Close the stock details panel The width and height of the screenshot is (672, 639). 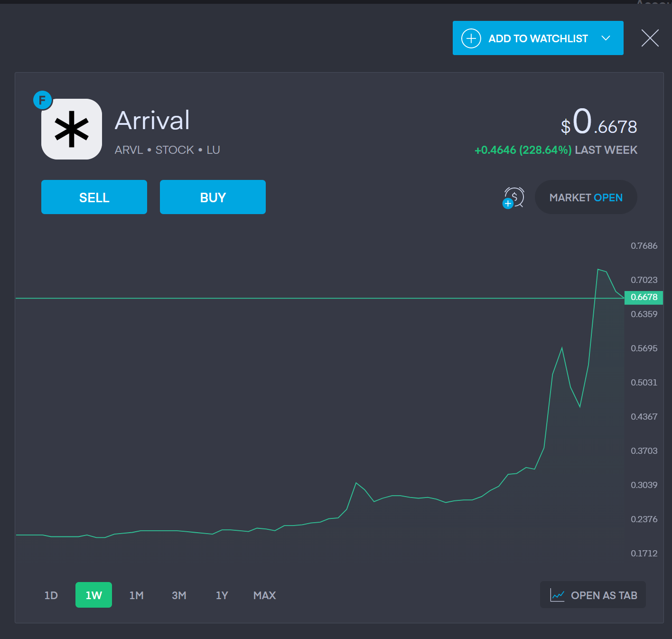pyautogui.click(x=650, y=38)
